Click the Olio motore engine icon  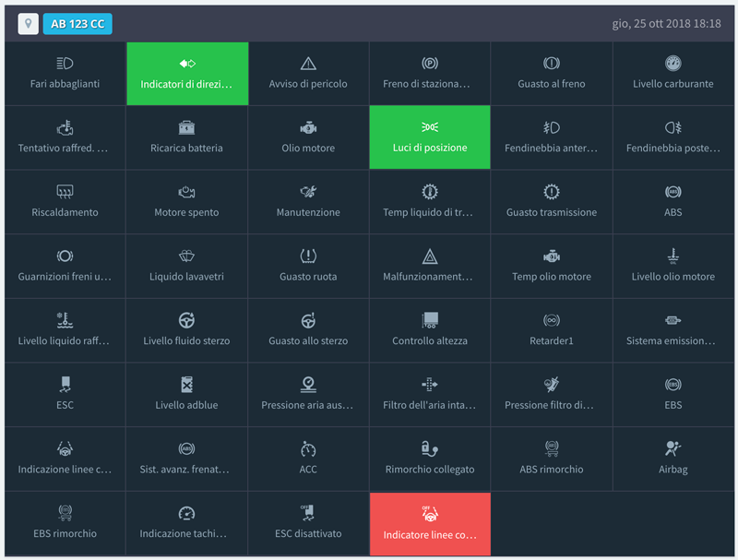[x=308, y=127]
